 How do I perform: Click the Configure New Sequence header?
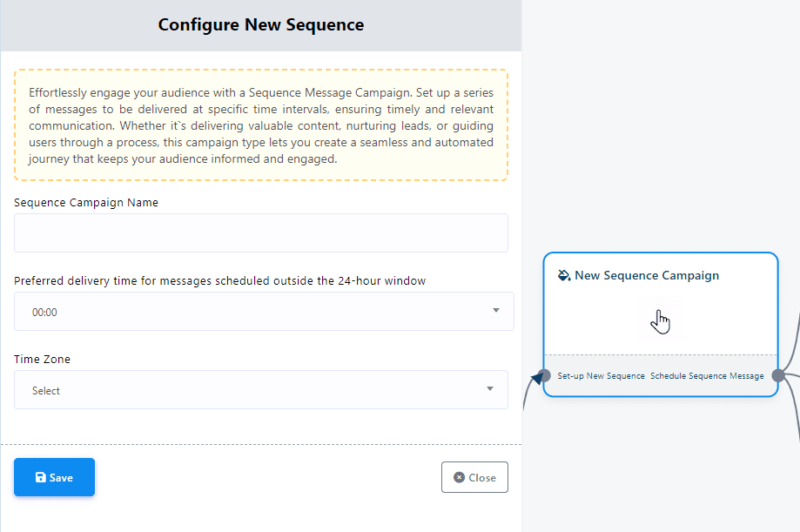(x=261, y=25)
